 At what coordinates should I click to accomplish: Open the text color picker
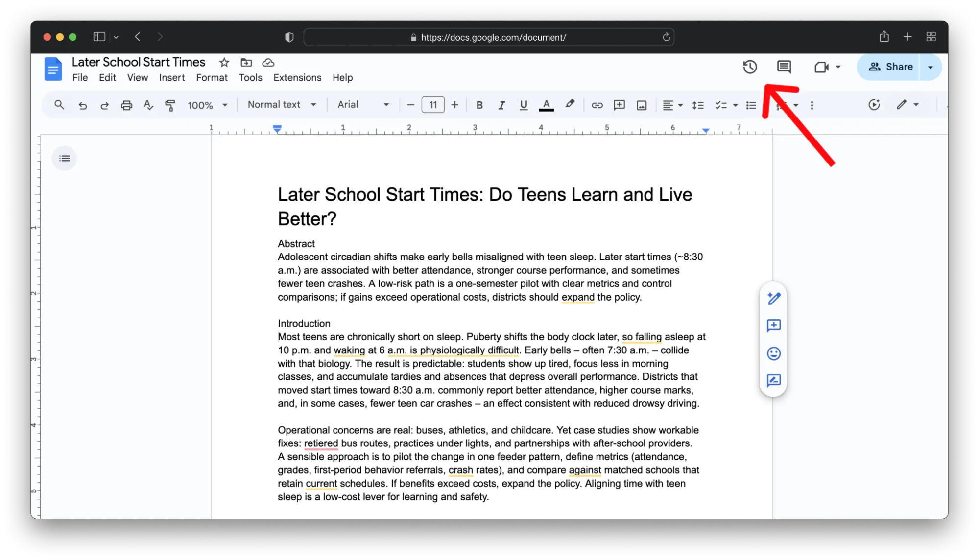(546, 105)
